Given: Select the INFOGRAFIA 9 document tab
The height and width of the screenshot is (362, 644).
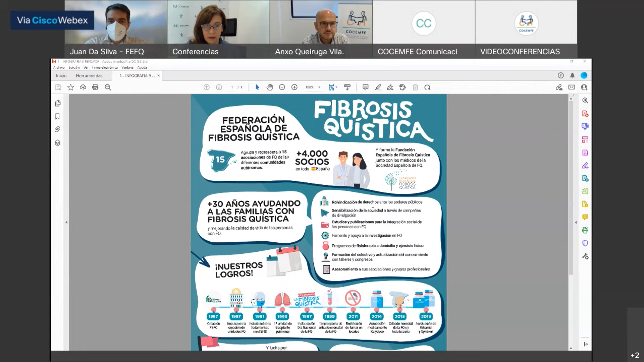Looking at the screenshot, I should tap(137, 76).
